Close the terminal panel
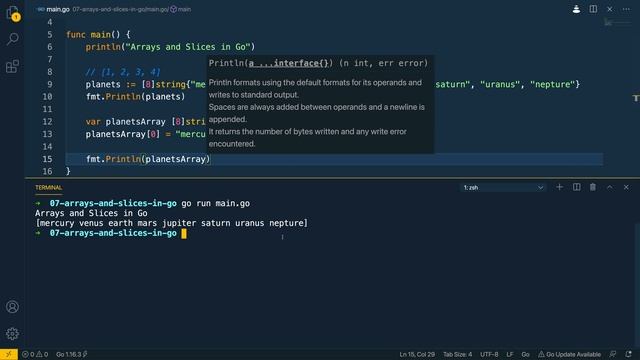The width and height of the screenshot is (640, 360). [626, 187]
